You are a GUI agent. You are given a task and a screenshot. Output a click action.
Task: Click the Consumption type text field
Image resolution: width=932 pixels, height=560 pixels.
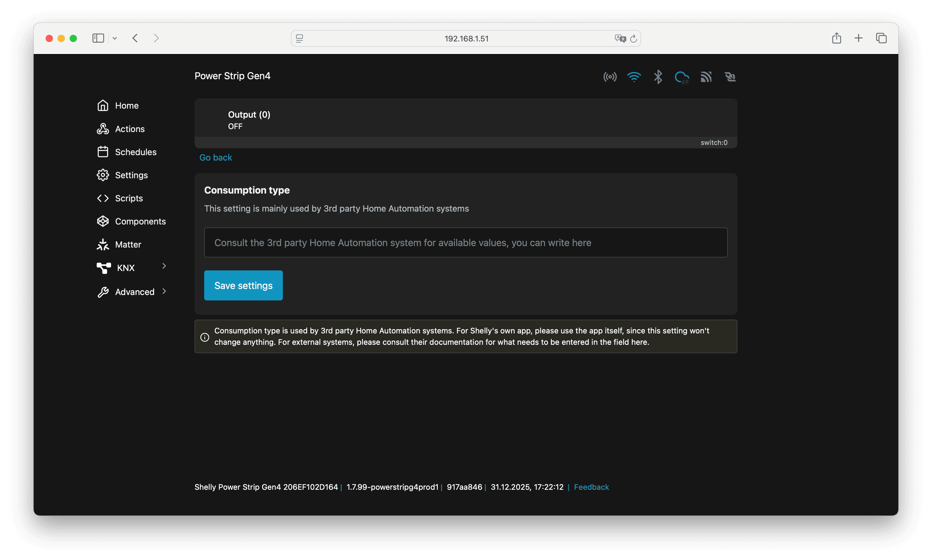click(x=465, y=243)
